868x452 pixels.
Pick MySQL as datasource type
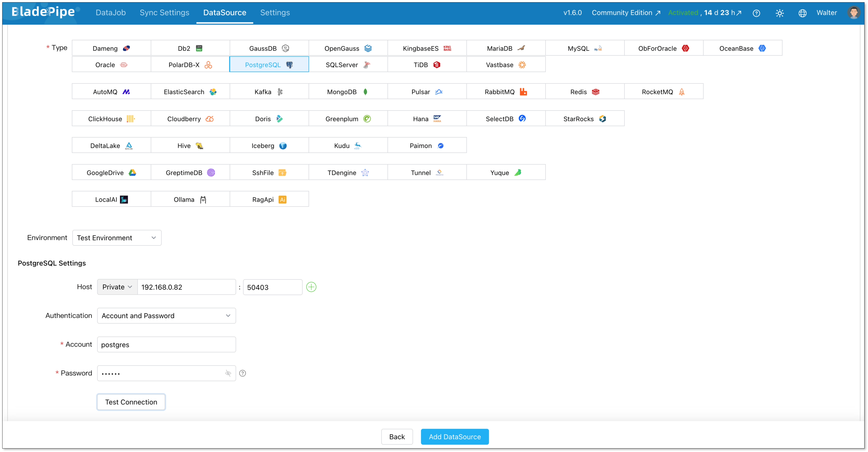pyautogui.click(x=585, y=48)
